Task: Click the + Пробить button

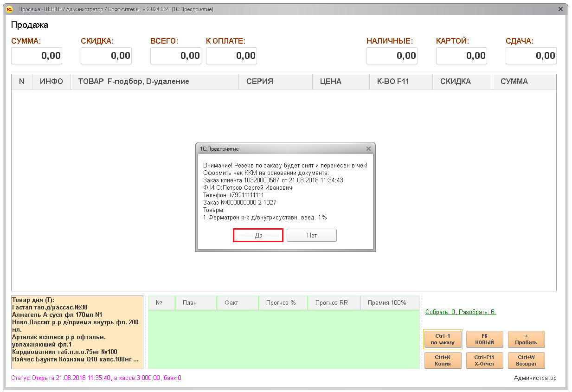Action: [526, 339]
